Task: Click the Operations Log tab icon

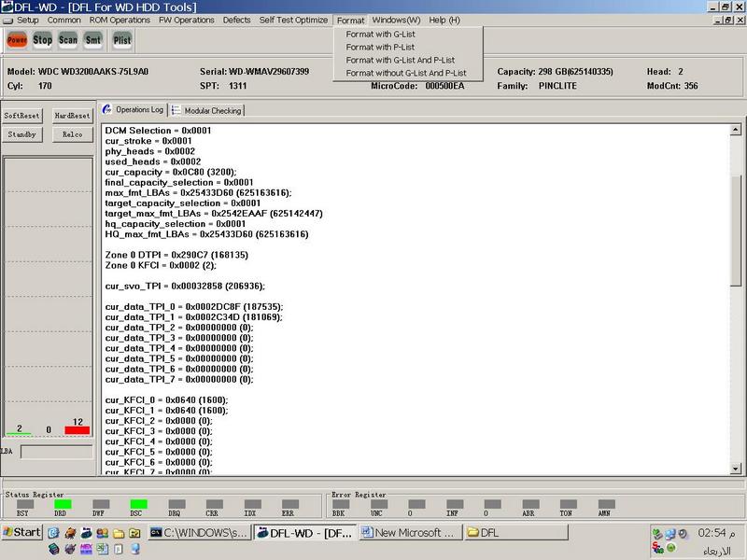Action: pos(106,109)
